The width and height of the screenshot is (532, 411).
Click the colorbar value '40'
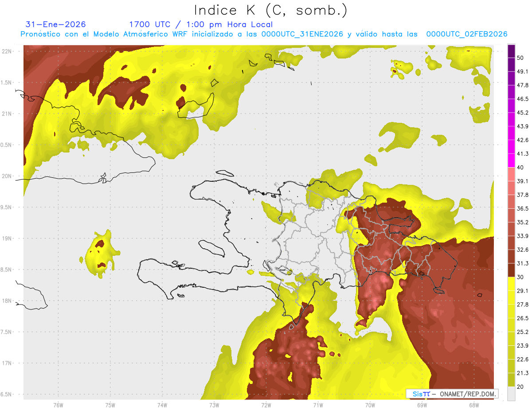click(x=520, y=167)
